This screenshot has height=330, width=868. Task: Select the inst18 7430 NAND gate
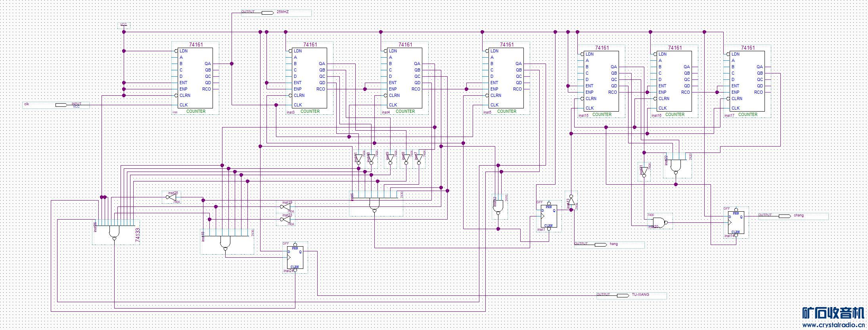tap(225, 242)
